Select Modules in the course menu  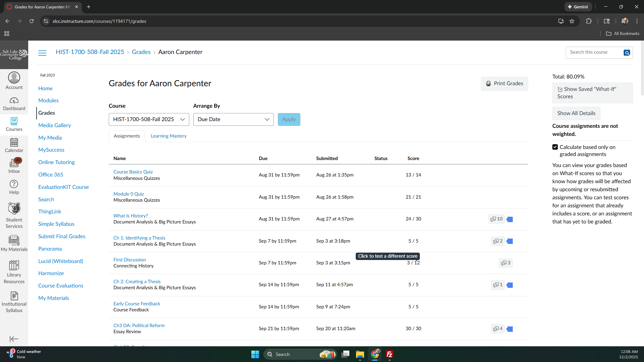[x=48, y=101]
